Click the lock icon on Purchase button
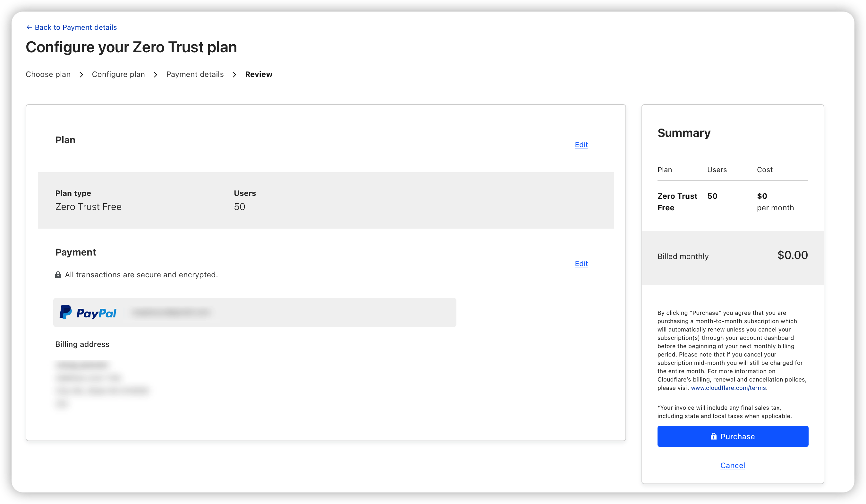866x504 pixels. [x=713, y=436]
